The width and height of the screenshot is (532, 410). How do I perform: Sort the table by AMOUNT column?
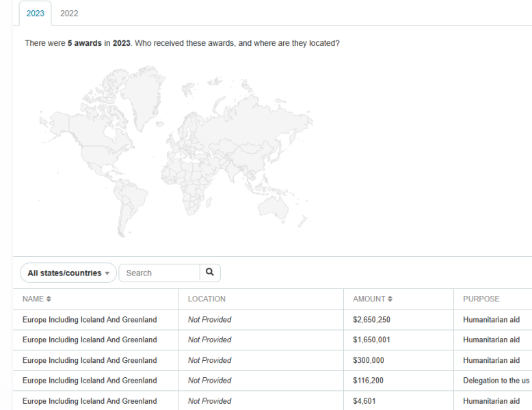(373, 299)
